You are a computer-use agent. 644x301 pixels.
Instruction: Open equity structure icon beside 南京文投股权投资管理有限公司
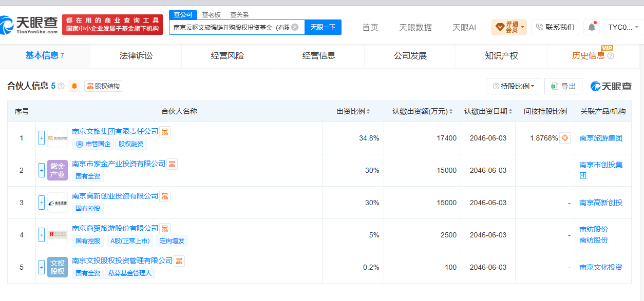179,260
